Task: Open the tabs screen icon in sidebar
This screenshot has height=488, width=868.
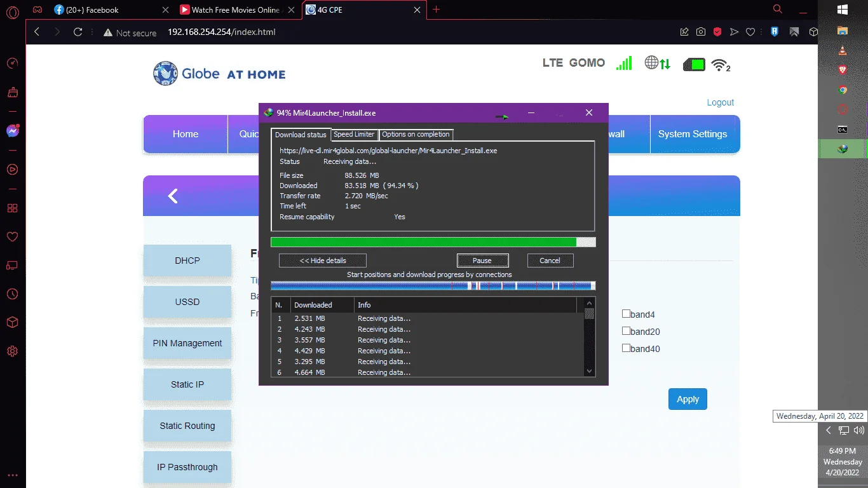Action: coord(12,265)
